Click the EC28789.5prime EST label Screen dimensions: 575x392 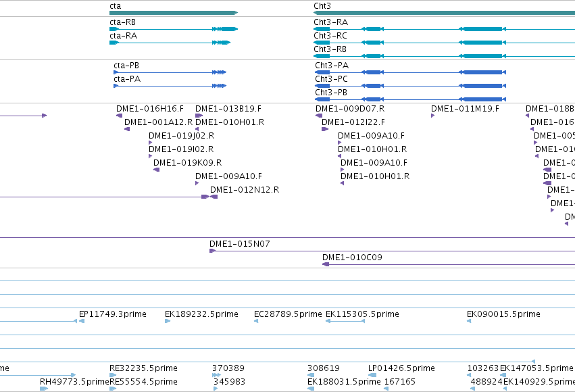288,315
